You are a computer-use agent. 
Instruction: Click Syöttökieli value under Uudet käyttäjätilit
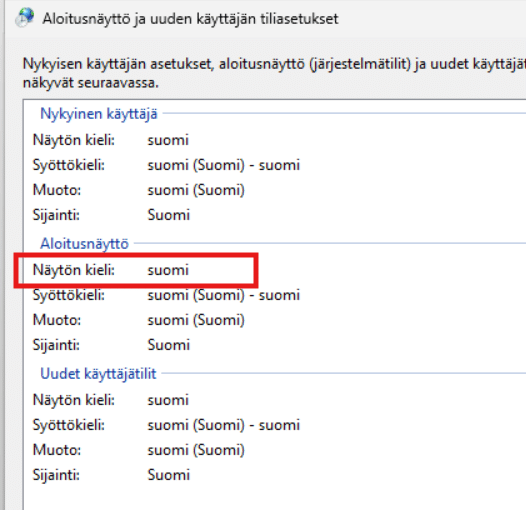(x=223, y=425)
